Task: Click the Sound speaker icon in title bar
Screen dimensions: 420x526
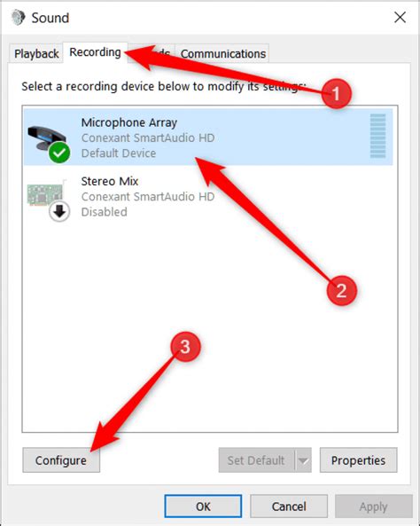Action: click(x=18, y=18)
